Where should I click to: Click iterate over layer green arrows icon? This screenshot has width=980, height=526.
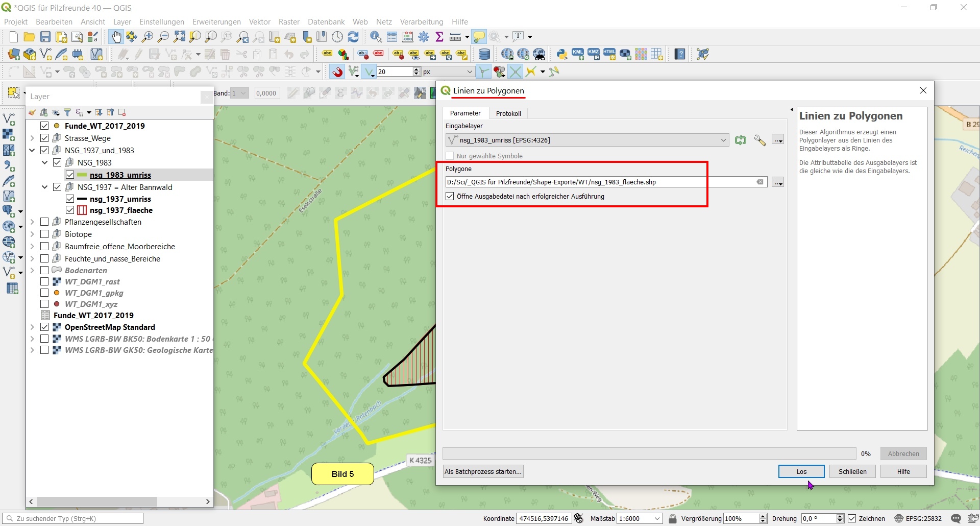click(741, 140)
